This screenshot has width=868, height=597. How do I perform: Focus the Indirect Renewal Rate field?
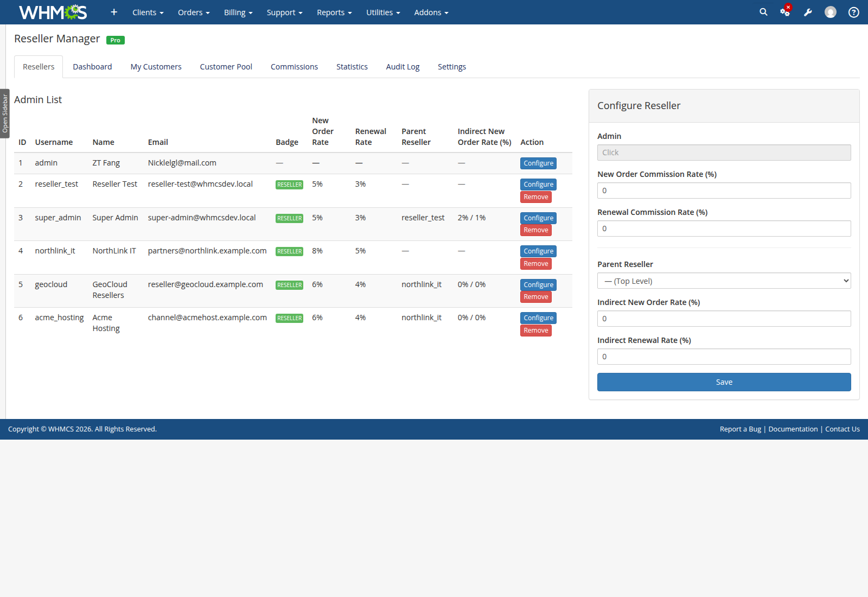point(724,357)
